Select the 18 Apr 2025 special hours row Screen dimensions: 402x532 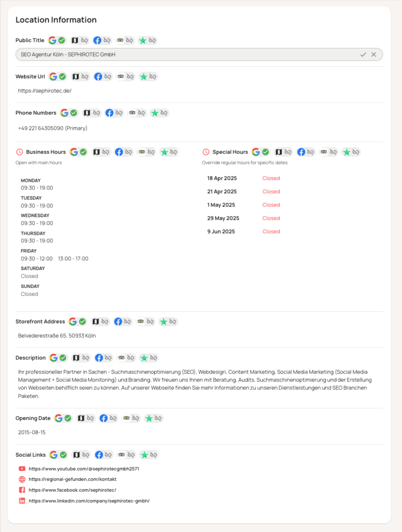pyautogui.click(x=244, y=178)
